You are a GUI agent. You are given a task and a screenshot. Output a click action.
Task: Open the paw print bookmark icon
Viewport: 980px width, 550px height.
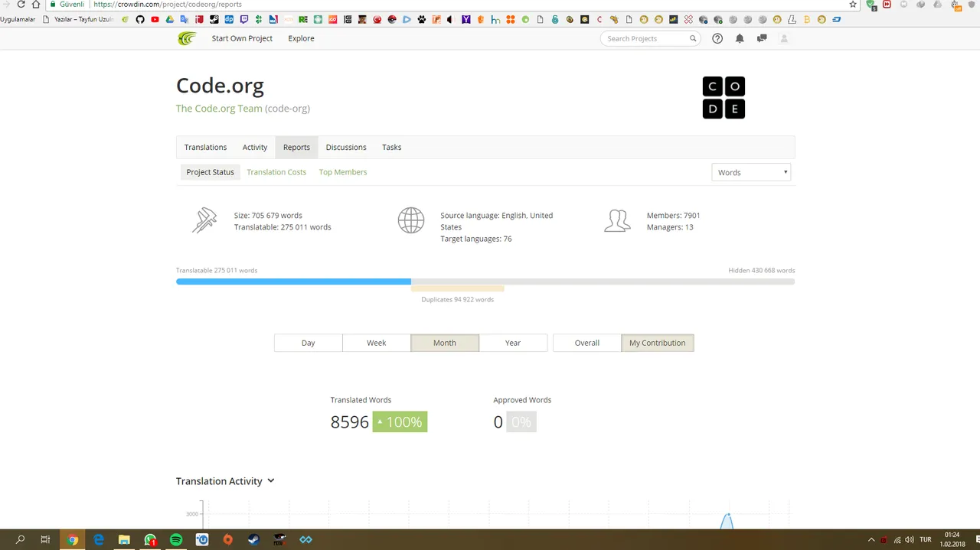422,19
